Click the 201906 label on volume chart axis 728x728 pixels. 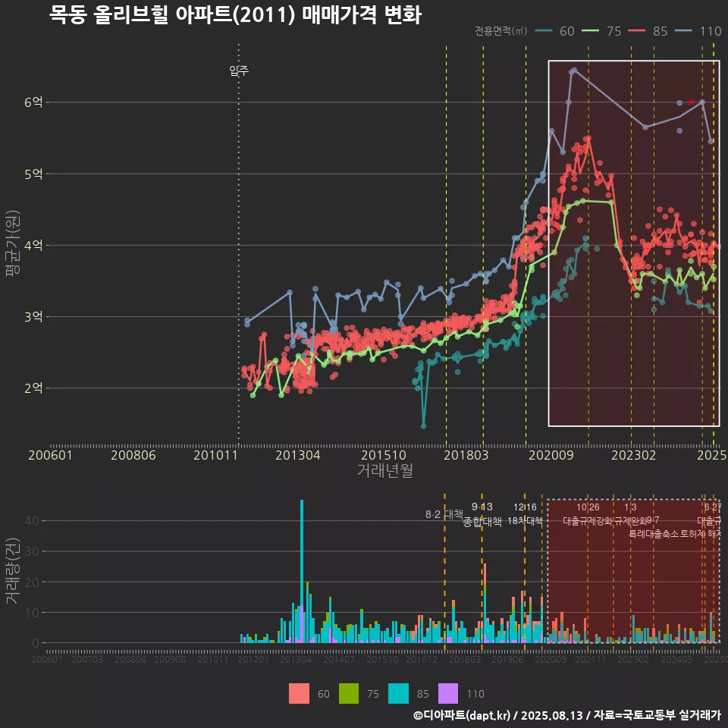pos(507,659)
